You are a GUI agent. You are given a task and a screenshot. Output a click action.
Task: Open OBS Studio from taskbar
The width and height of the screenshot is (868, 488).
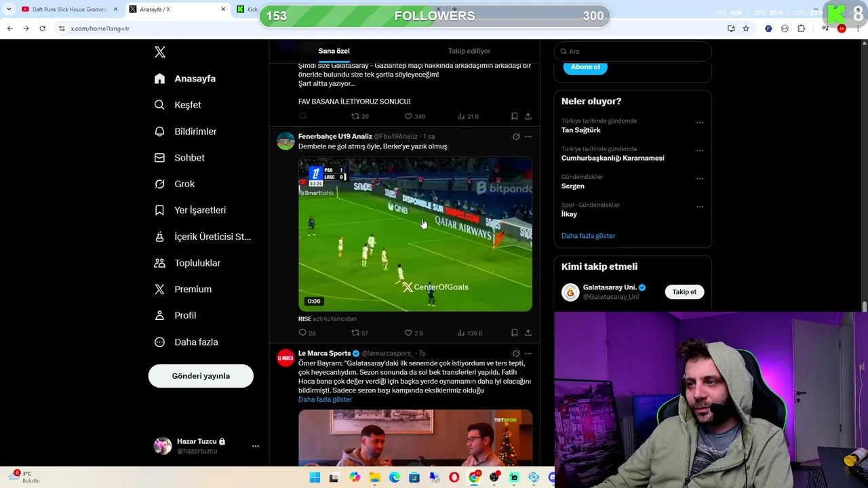[494, 478]
